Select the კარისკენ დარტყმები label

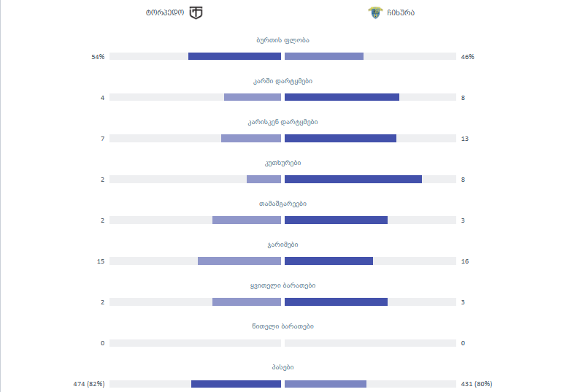(x=282, y=122)
